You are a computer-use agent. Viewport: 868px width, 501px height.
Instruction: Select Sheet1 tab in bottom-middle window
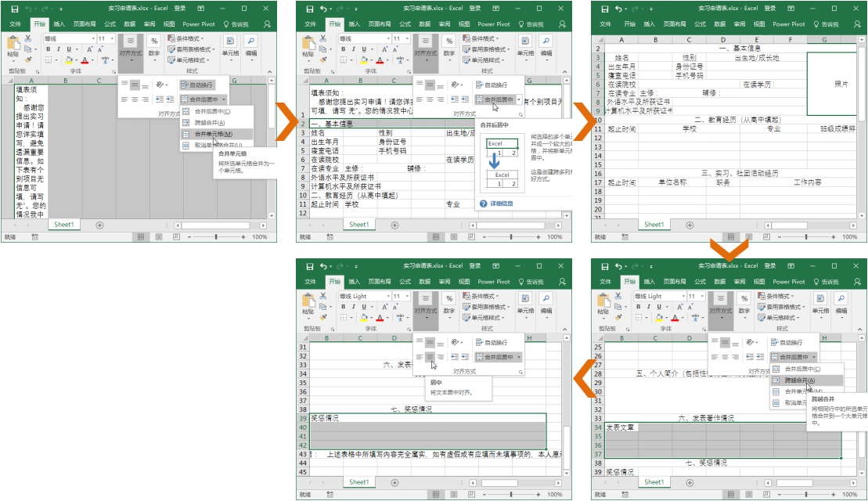(358, 482)
